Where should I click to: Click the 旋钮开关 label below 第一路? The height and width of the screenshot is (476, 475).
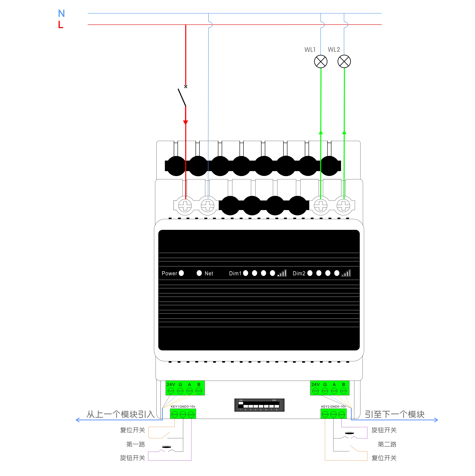click(x=133, y=458)
